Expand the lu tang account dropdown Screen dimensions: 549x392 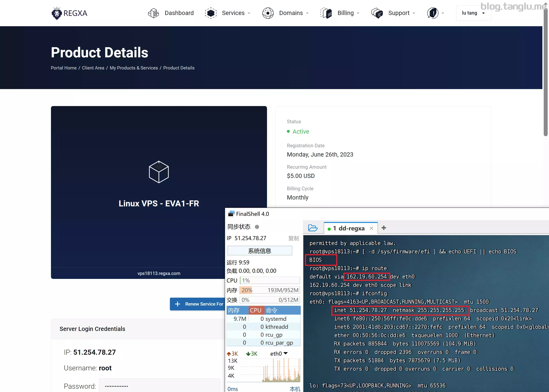(473, 13)
